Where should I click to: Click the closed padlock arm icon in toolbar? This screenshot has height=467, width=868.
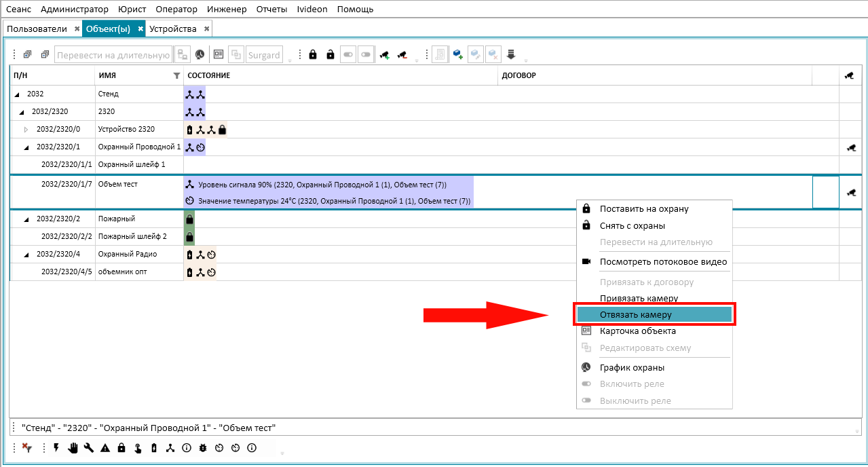[x=313, y=55]
